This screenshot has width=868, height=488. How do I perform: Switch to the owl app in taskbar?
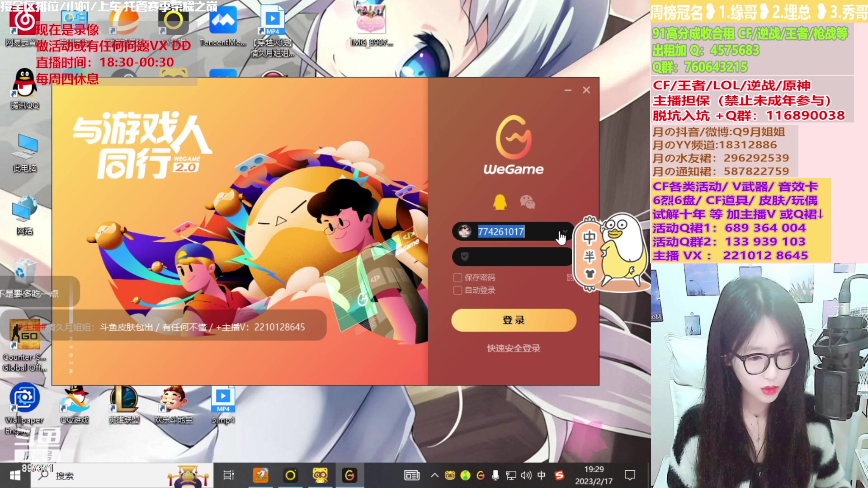point(320,475)
